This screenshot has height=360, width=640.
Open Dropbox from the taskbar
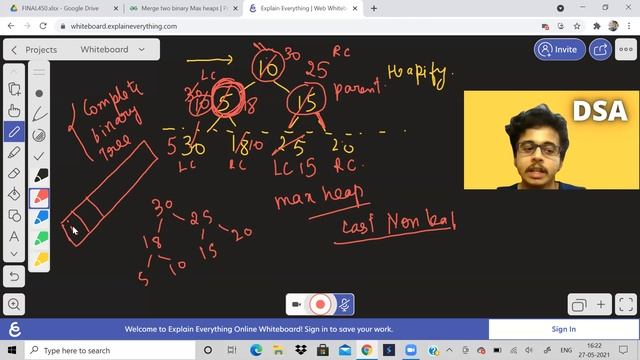(301, 350)
